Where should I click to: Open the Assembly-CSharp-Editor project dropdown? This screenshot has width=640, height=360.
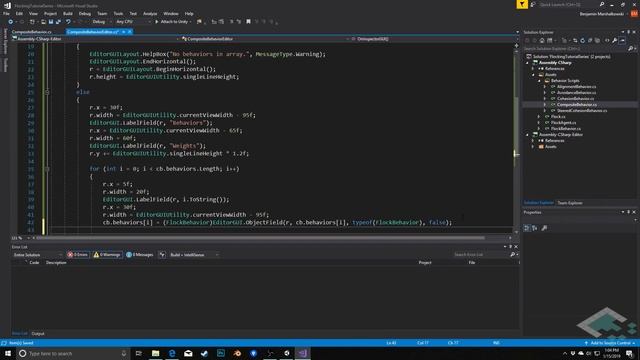(x=96, y=39)
